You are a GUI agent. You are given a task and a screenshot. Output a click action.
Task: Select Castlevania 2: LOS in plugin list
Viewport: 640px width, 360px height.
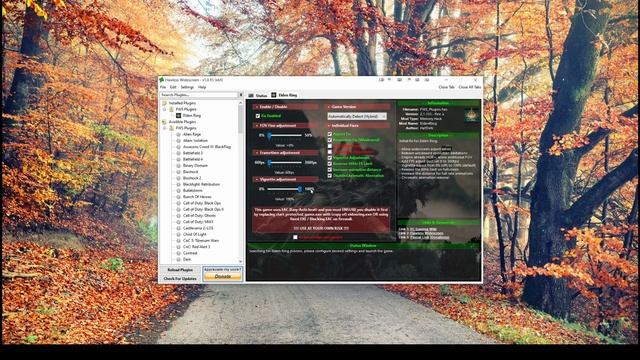pos(198,228)
